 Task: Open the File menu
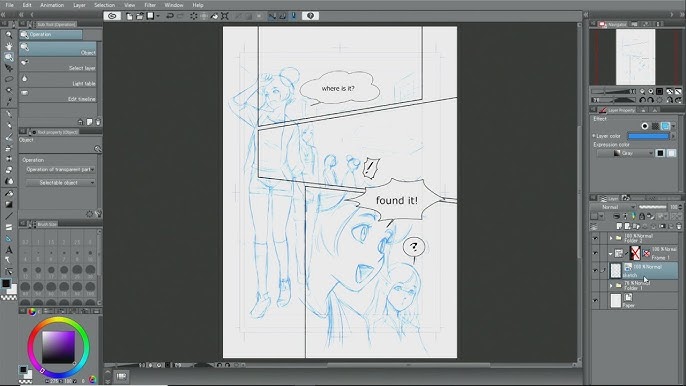tap(9, 5)
